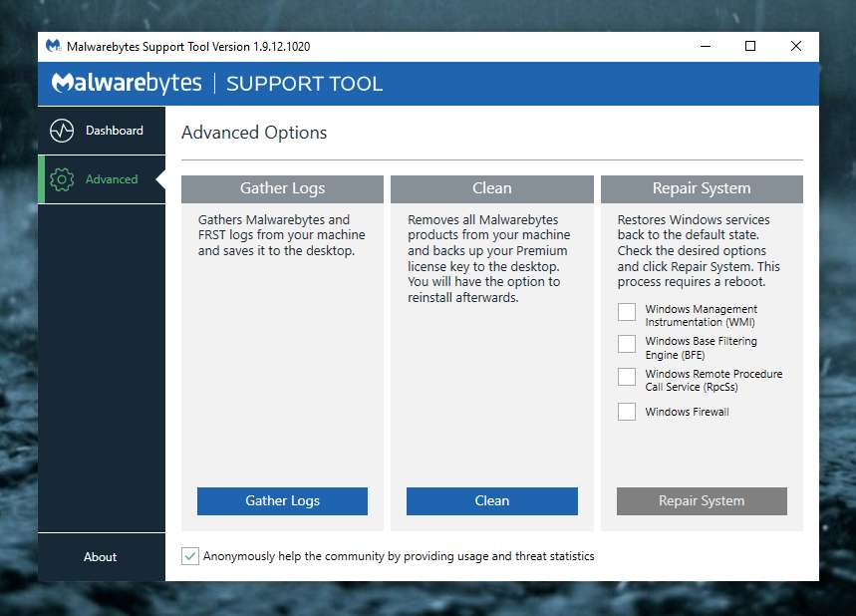Click 'Gathers Malwarebytes and FRST logs' description
Viewport: 856px width, 616px height.
tap(281, 235)
